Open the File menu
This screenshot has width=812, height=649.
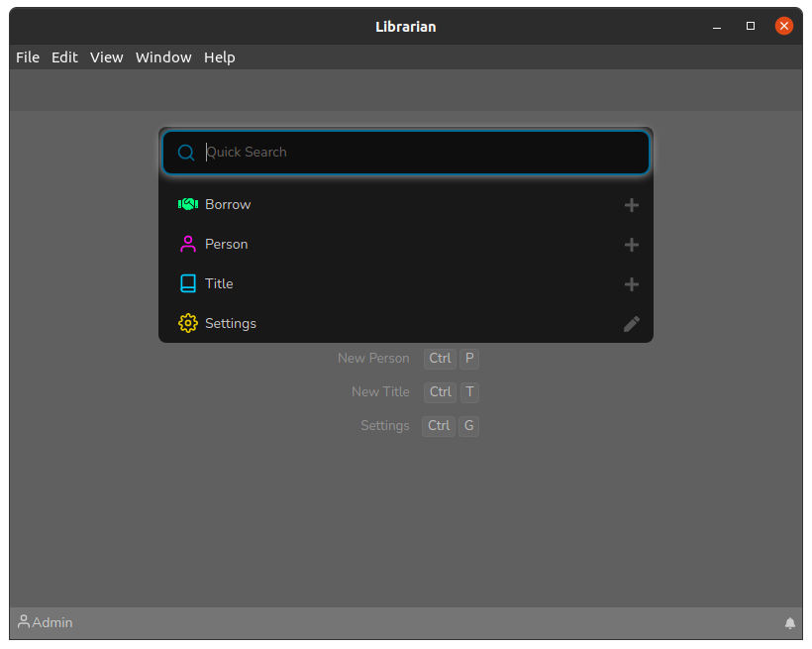[28, 57]
